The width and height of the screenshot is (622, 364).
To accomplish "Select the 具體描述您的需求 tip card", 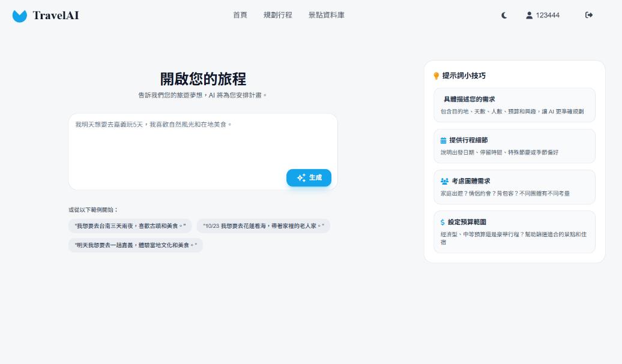I will [x=515, y=105].
